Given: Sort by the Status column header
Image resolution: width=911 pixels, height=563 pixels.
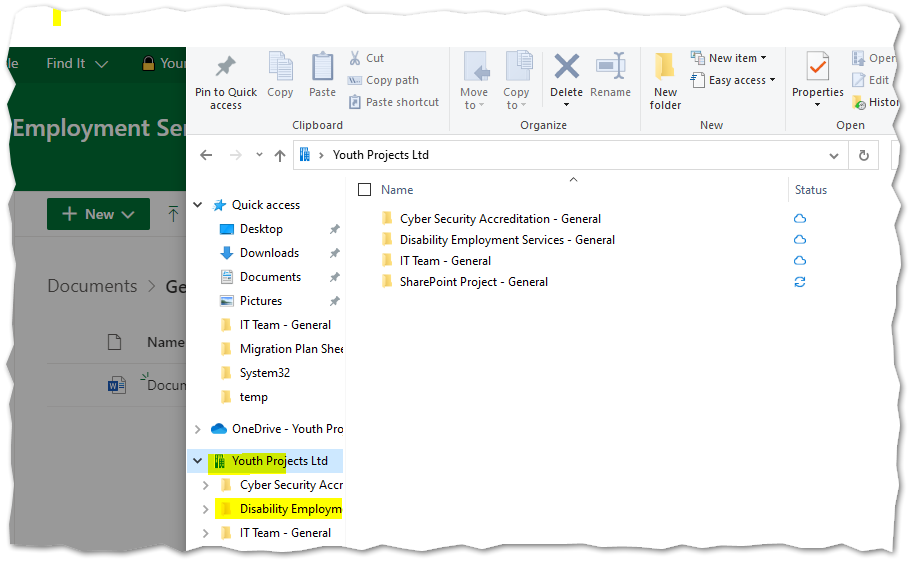Looking at the screenshot, I should click(810, 190).
